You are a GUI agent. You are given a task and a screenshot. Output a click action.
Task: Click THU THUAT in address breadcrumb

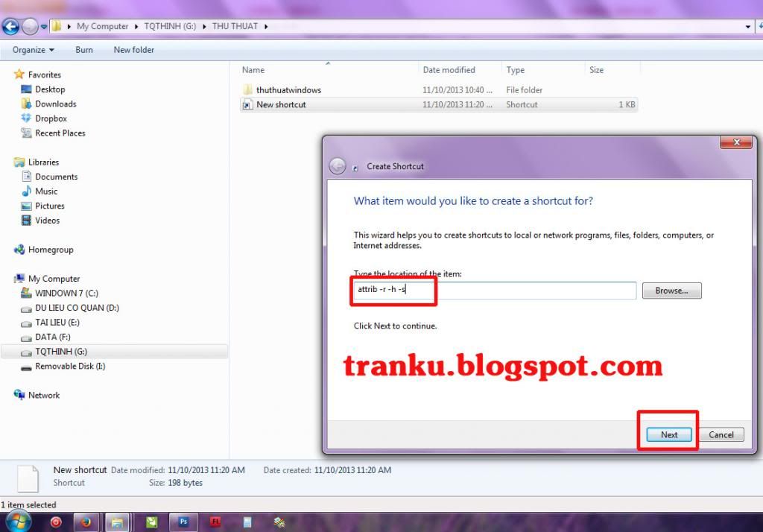coord(235,26)
